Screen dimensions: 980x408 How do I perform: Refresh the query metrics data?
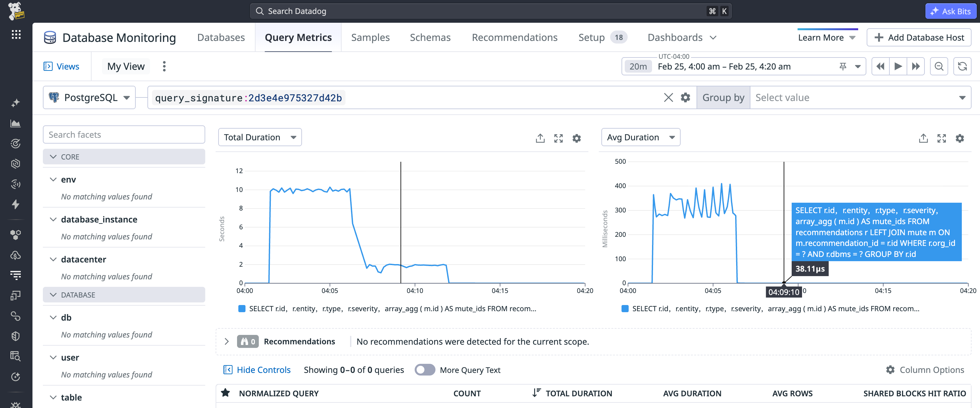(963, 66)
